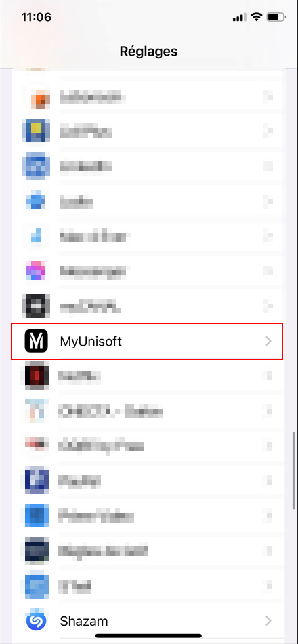Viewport: 298px width, 644px height.
Task: Tap the black MyUnisoft M app icon
Action: pos(36,341)
